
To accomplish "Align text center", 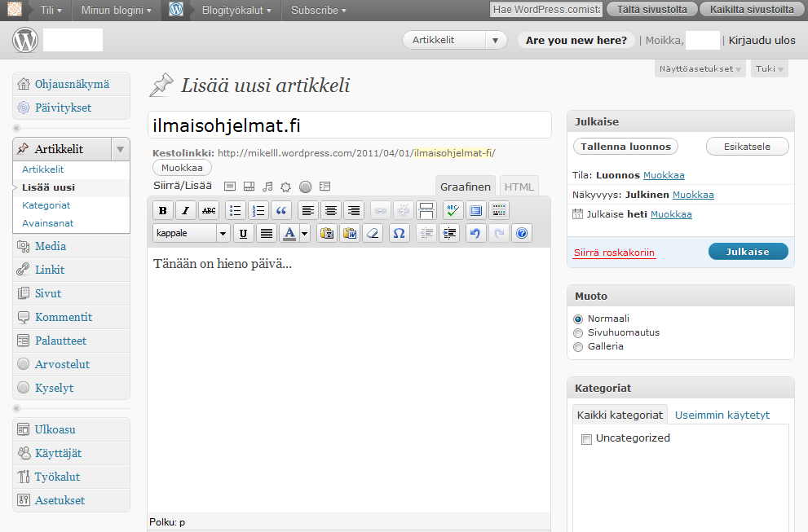I will pyautogui.click(x=330, y=210).
